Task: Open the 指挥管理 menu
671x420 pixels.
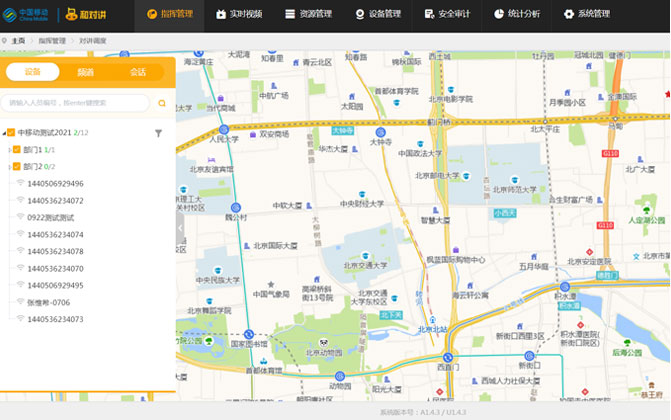Action: pos(169,14)
